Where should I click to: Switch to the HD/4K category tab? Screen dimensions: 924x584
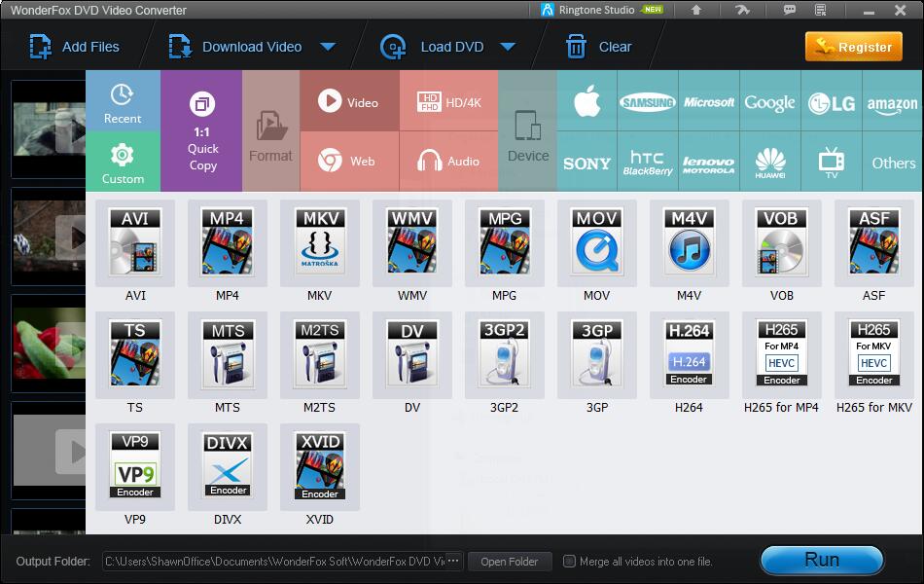click(448, 102)
